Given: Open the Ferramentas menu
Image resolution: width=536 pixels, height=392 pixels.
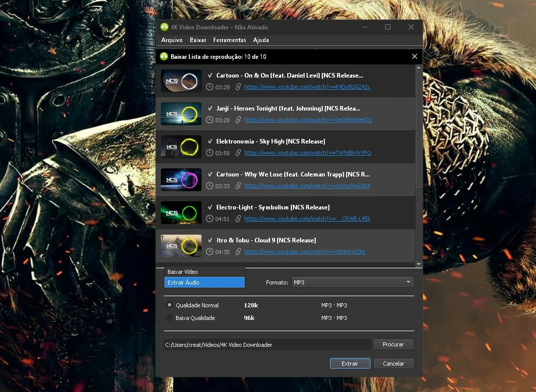Looking at the screenshot, I should 229,40.
